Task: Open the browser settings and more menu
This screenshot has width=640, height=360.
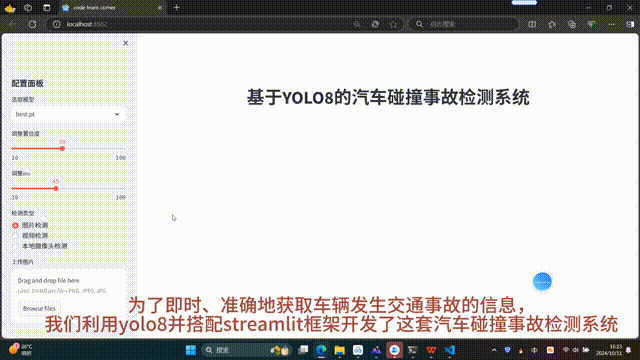Action: pos(611,24)
